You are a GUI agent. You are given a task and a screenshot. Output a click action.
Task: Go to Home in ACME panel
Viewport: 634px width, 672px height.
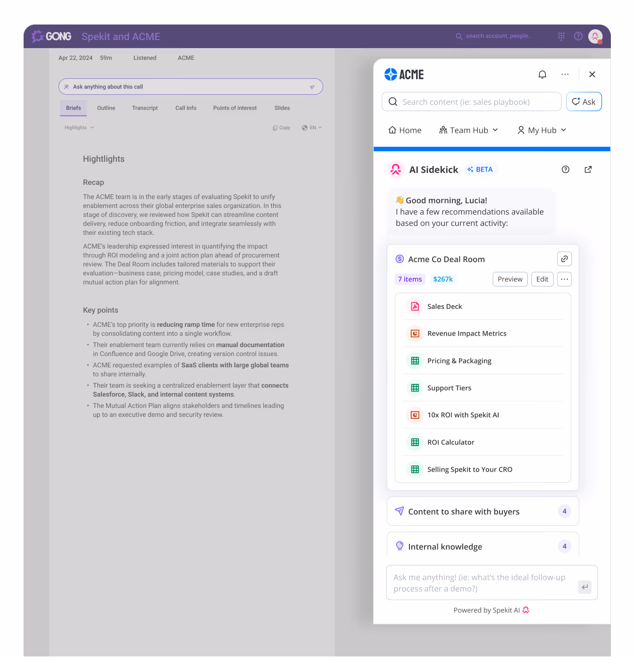pos(405,130)
